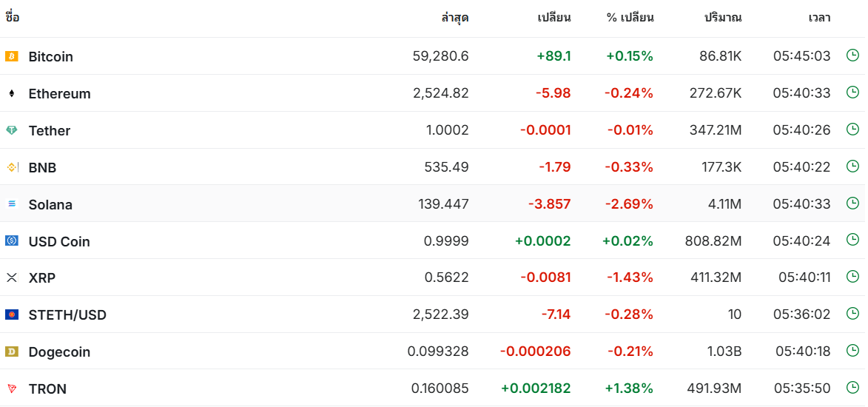The height and width of the screenshot is (407, 868).
Task: Open the Bitcoin name link
Action: (x=50, y=57)
